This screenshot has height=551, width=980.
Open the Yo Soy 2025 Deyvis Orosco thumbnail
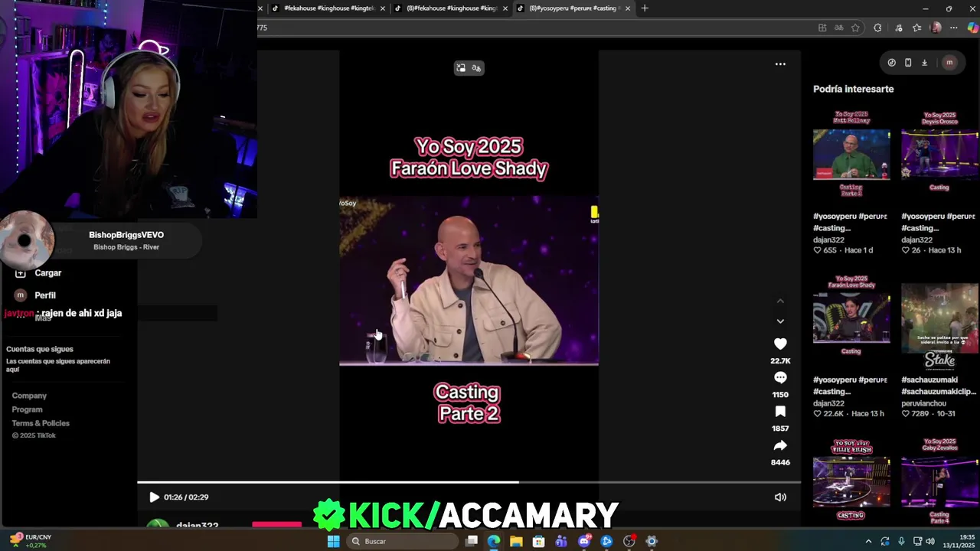tap(939, 153)
